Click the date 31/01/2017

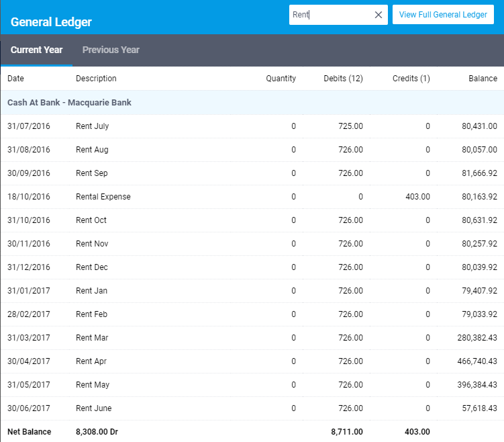(x=29, y=290)
